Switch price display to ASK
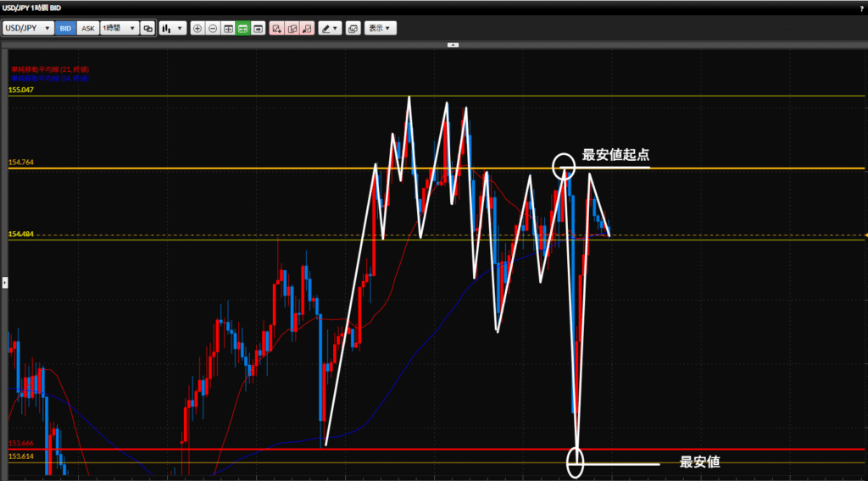This screenshot has width=868, height=481. tap(87, 28)
